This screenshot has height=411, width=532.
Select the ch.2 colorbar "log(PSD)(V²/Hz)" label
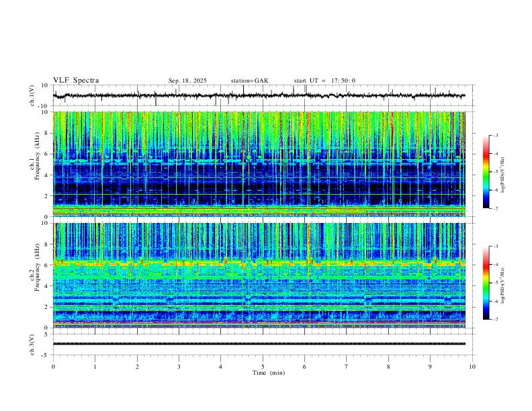504,286
